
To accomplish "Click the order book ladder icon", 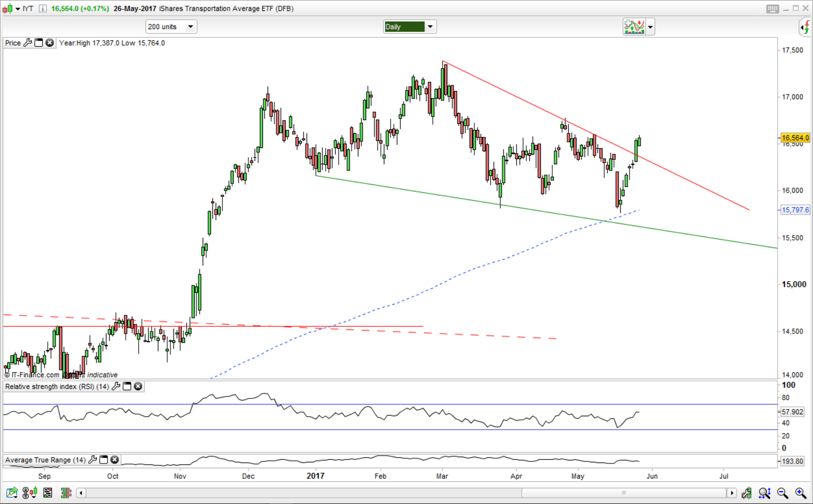I will [66, 493].
